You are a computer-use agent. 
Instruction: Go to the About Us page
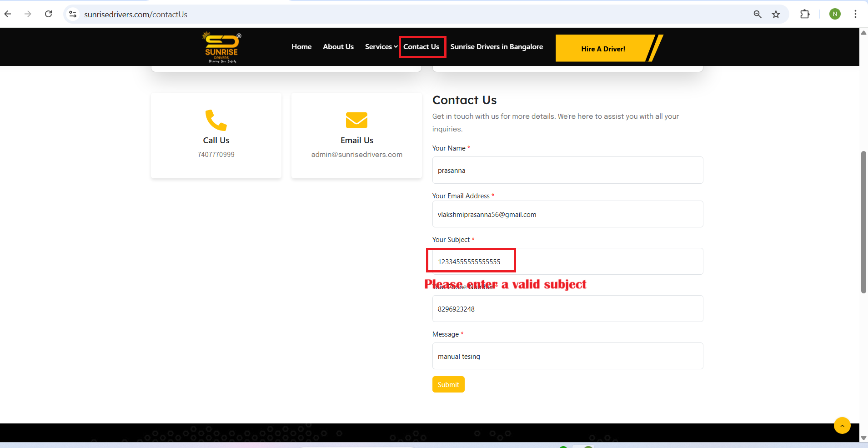[x=338, y=47]
